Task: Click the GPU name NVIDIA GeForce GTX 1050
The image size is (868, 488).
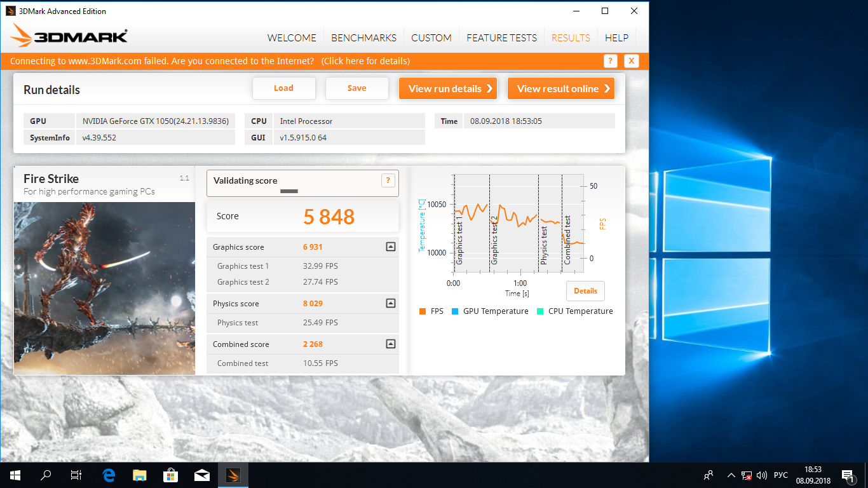Action: (x=155, y=121)
